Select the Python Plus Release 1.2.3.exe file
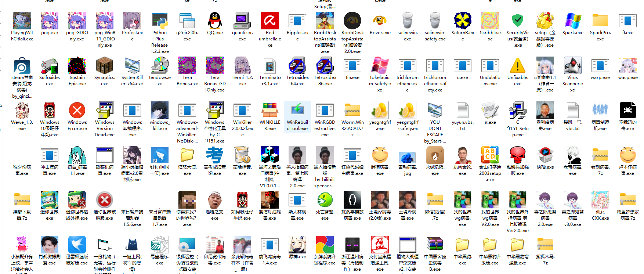Viewport: 644px width, 274px height. (x=160, y=21)
